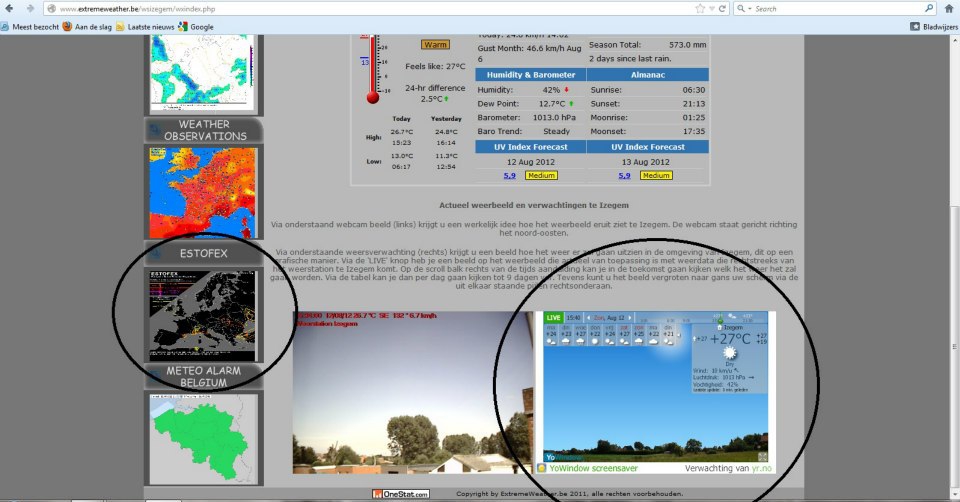
Task: Open the Aan de slag bookmark
Action: pyautogui.click(x=87, y=27)
